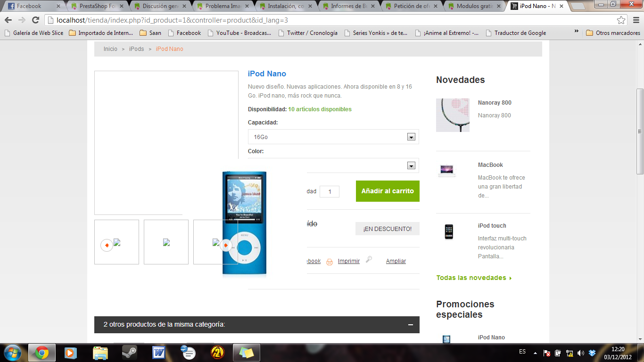The height and width of the screenshot is (362, 644).
Task: Open Sticky Notes from the taskbar
Action: coord(246,352)
